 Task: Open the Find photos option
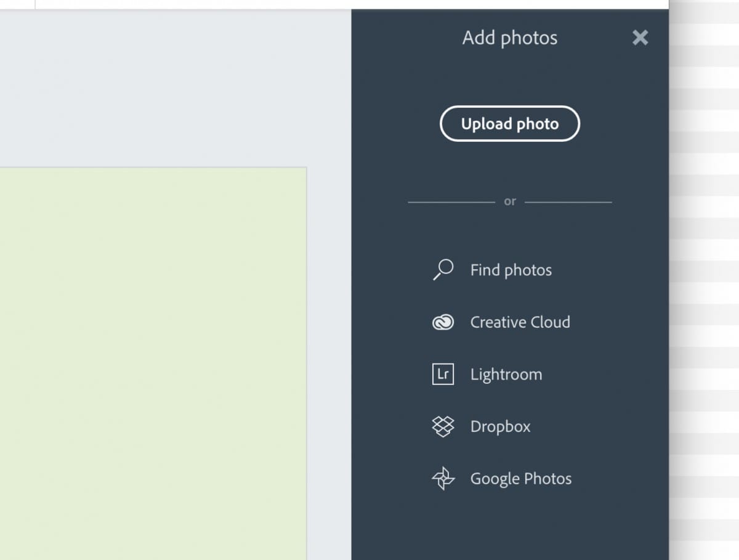tap(511, 270)
